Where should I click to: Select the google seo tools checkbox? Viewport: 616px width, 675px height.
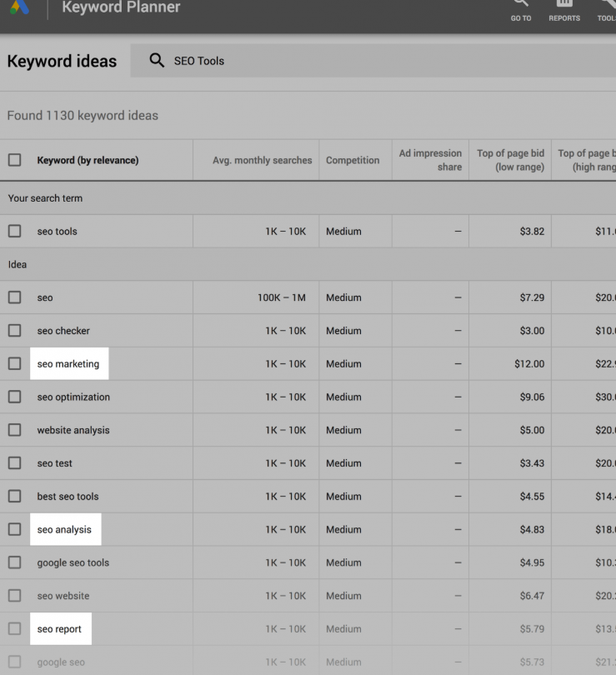tap(15, 562)
